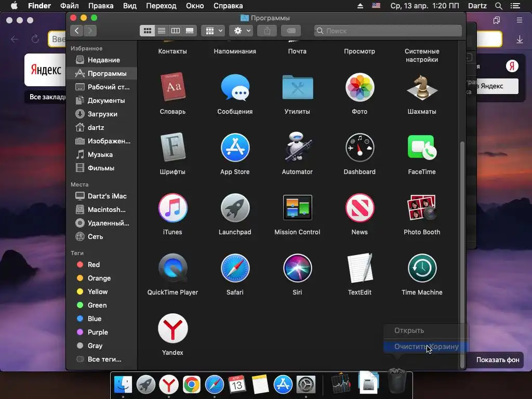Image resolution: width=532 pixels, height=399 pixels.
Task: Open App Store in Programs folder
Action: click(235, 147)
